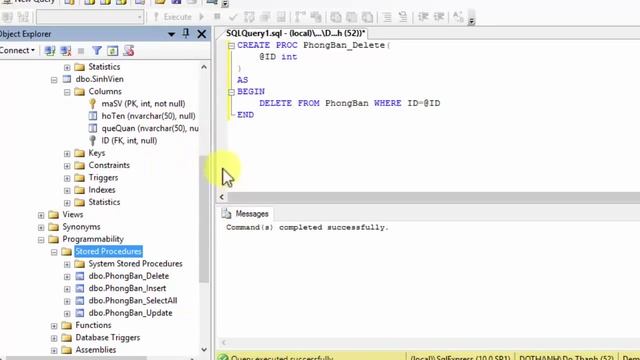This screenshot has width=640, height=360.
Task: Open Query Options icon in toolbar
Action: (265, 17)
